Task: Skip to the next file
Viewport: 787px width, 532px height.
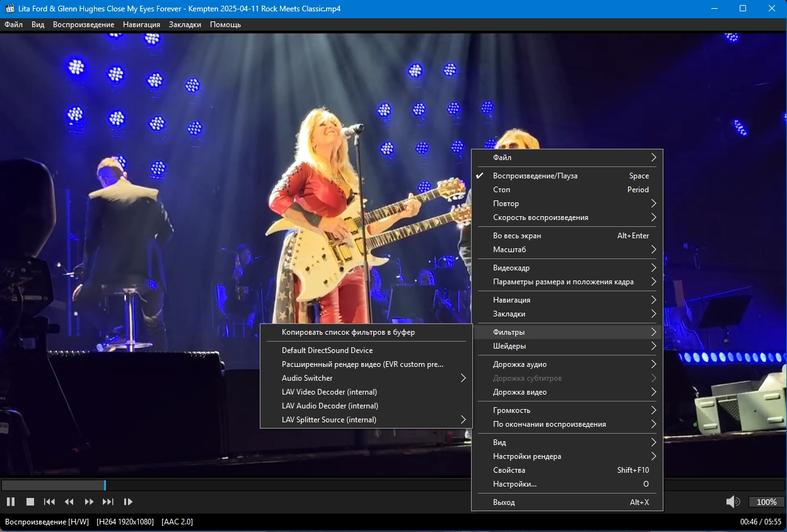Action: 108,502
